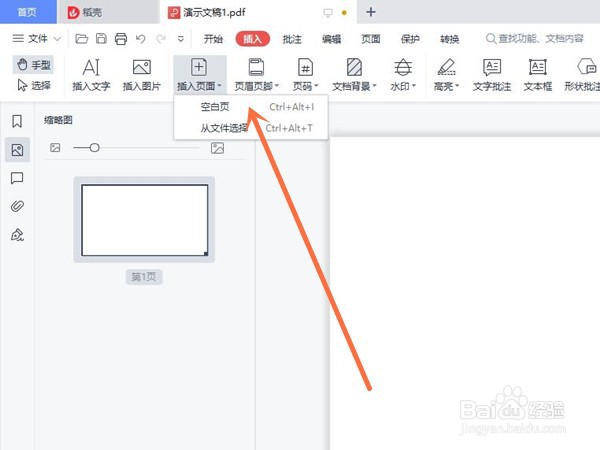Select the 插入 ribbon tab
The height and width of the screenshot is (450, 600).
pos(253,39)
